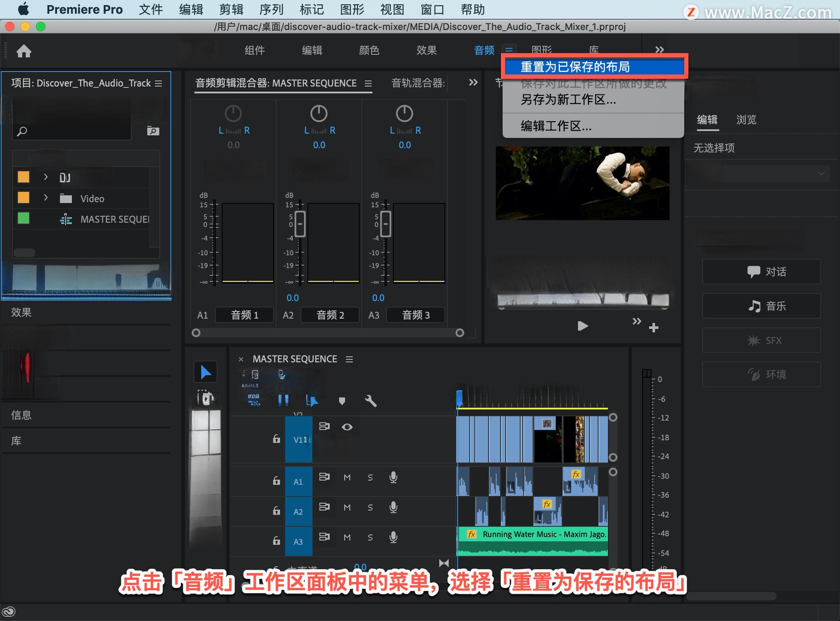
Task: Switch to the 效果 workspace
Action: 427,50
